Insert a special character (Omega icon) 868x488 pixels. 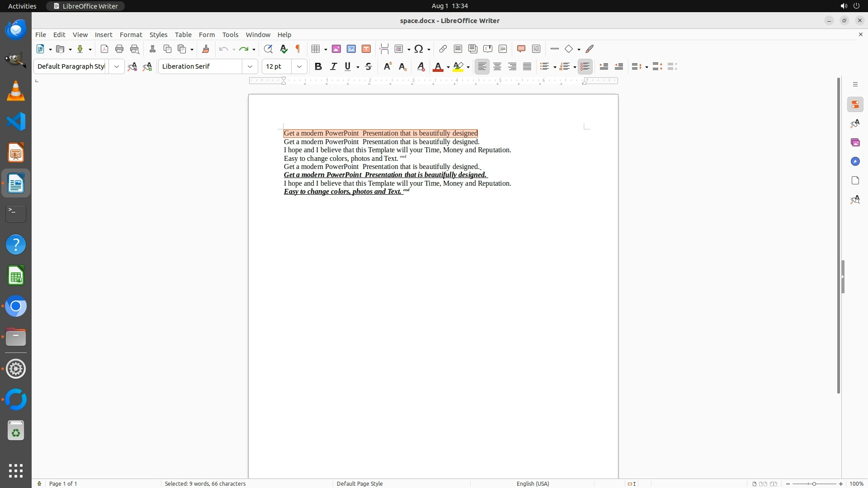click(419, 49)
